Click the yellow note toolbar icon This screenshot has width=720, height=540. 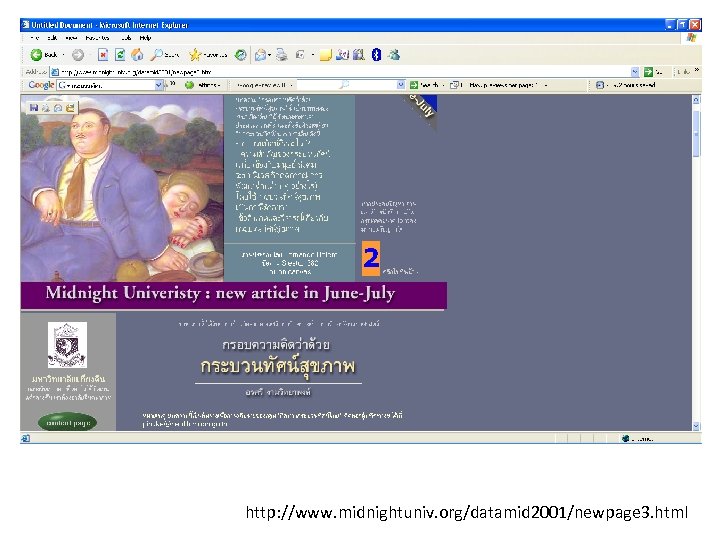click(326, 55)
